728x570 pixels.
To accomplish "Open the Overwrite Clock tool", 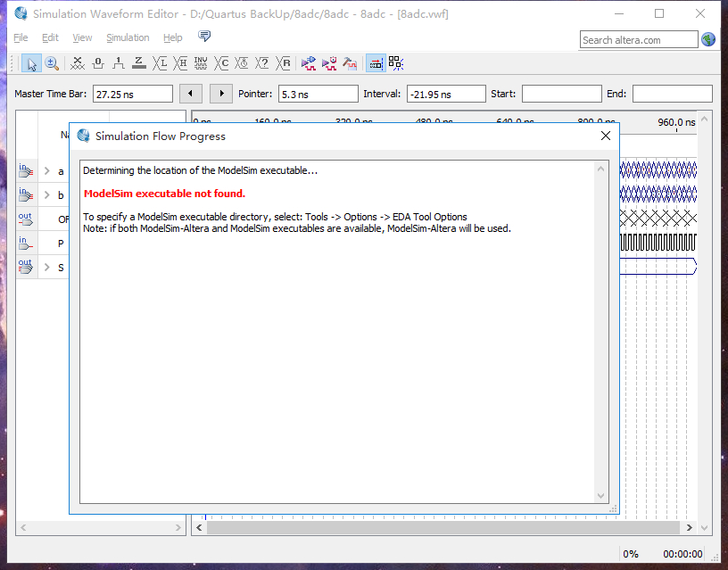I will coord(242,63).
